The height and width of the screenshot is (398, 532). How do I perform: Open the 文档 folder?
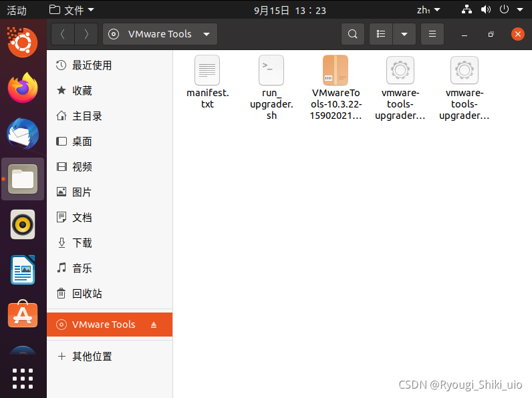pos(110,217)
